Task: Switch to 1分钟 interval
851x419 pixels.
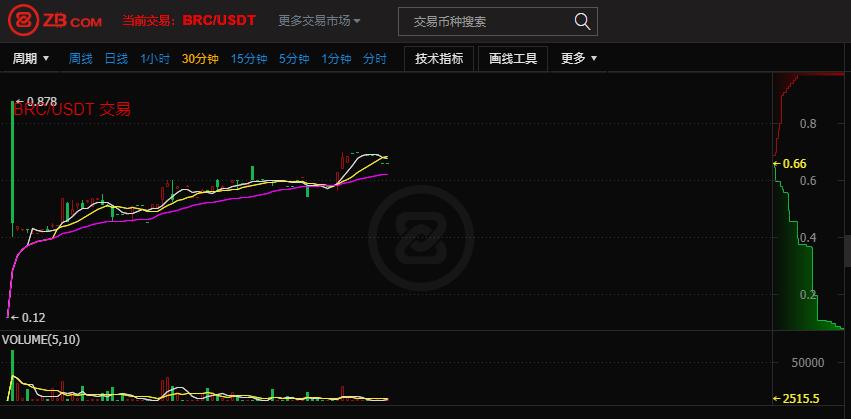Action: 336,59
